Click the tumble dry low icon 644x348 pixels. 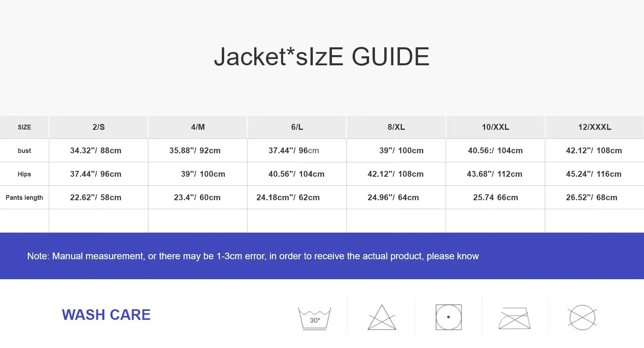pyautogui.click(x=448, y=317)
